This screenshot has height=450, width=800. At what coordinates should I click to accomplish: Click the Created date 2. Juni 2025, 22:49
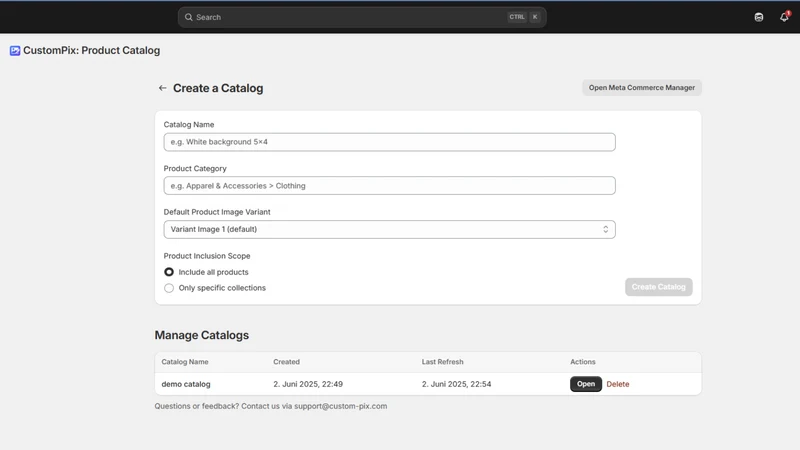tap(308, 384)
